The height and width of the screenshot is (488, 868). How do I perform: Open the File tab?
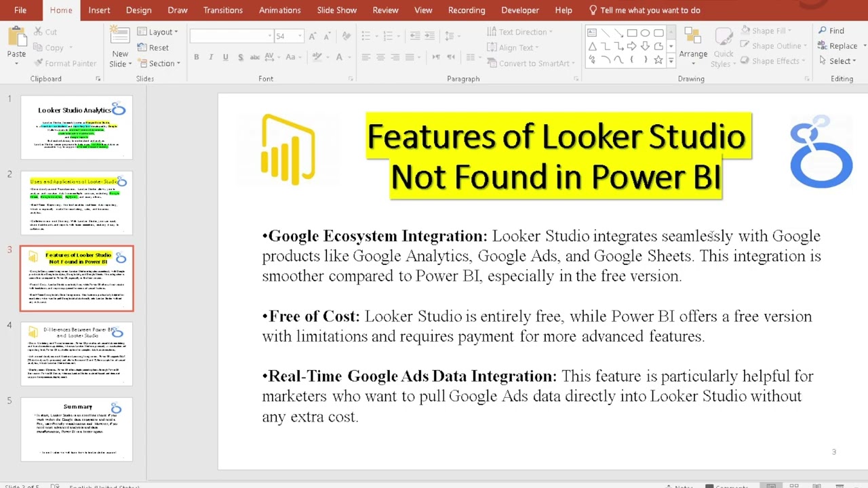[x=20, y=10]
